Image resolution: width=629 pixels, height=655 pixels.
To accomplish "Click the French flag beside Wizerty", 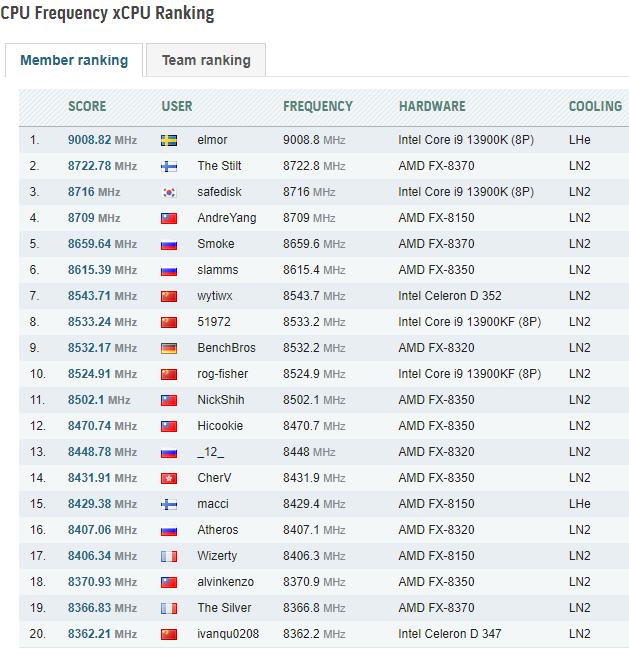I will click(169, 556).
